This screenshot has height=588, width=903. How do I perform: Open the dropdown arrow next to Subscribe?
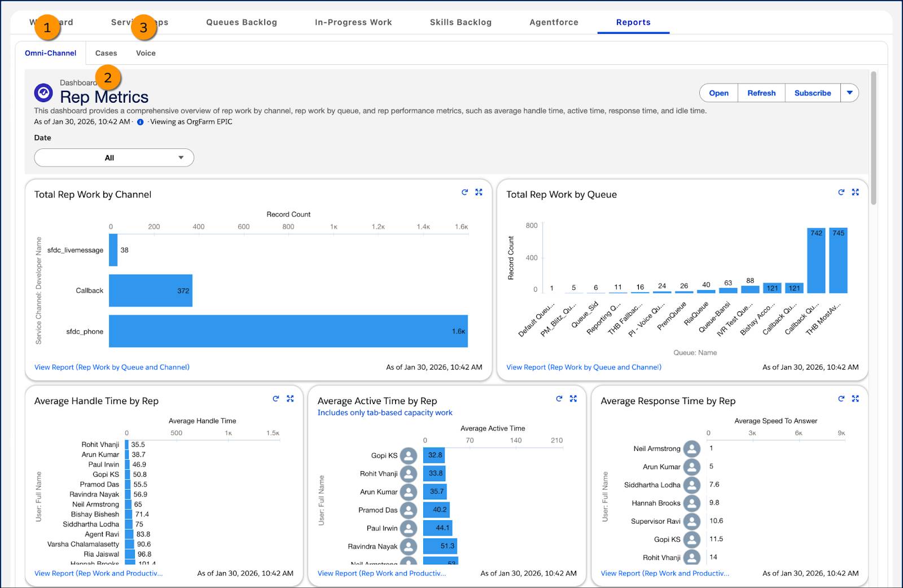851,93
